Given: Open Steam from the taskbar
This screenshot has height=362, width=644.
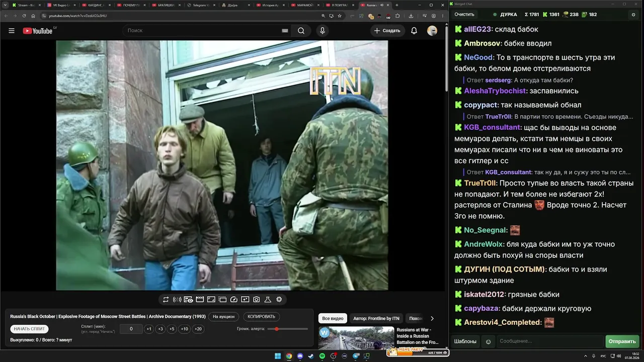Looking at the screenshot, I should (311, 356).
